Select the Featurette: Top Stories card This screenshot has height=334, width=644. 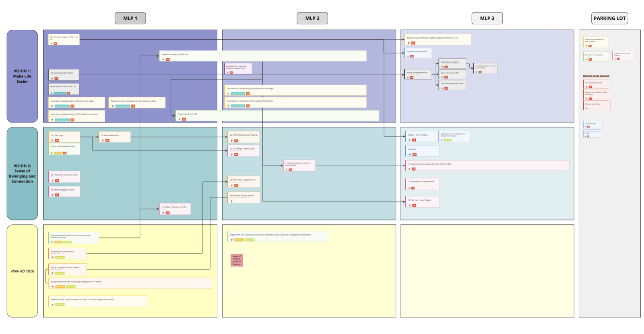coord(64,177)
